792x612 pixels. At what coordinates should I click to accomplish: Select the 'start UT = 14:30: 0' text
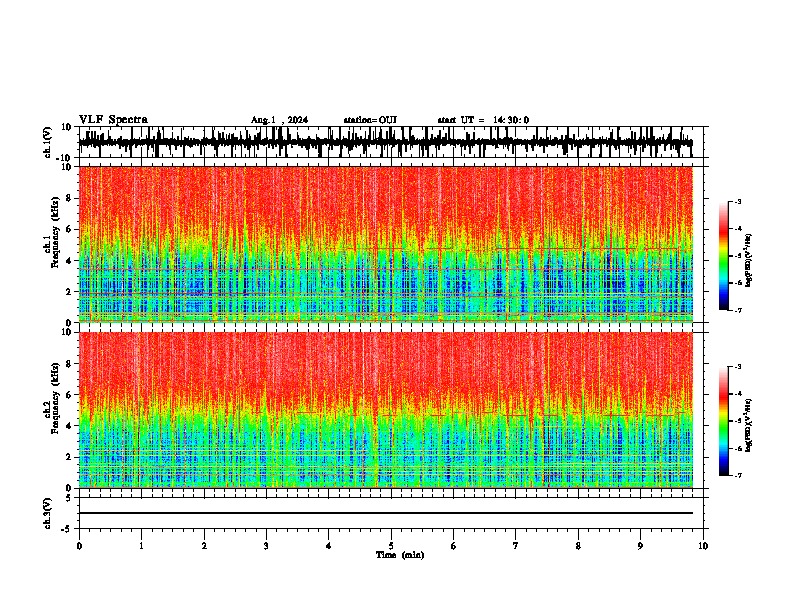point(483,120)
